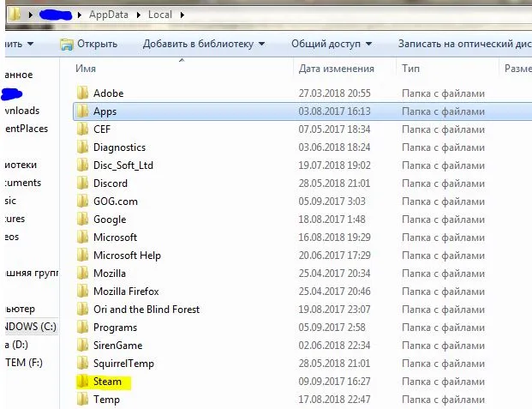
Task: Click the Discord folder name
Action: pos(111,183)
